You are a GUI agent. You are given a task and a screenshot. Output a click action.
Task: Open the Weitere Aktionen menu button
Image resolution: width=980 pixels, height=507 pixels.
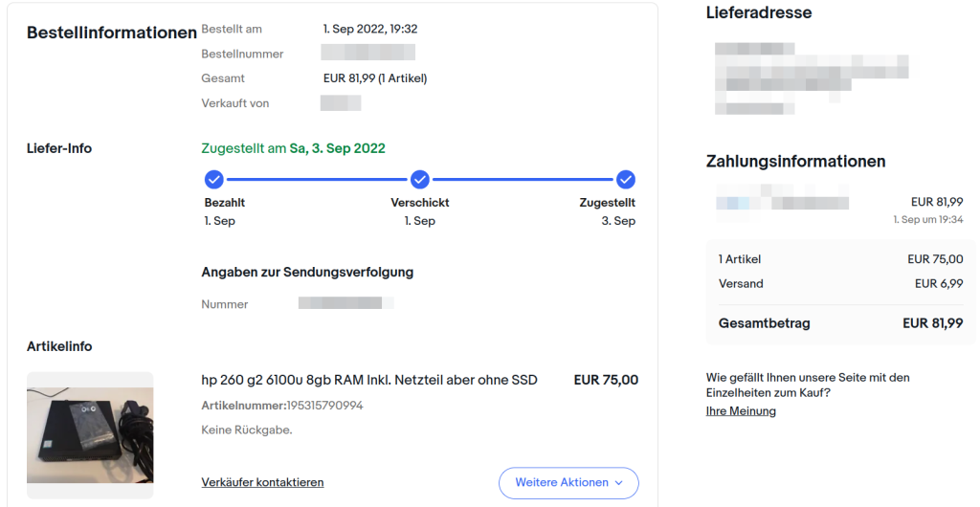568,483
